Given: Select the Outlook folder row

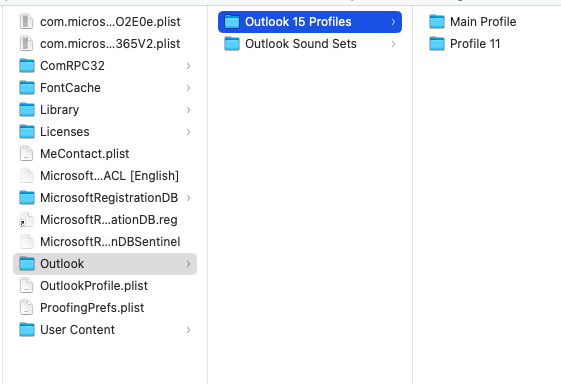Looking at the screenshot, I should (105, 264).
